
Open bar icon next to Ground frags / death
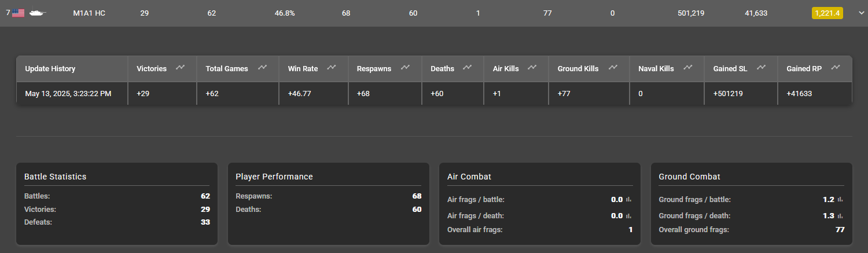[x=840, y=216]
